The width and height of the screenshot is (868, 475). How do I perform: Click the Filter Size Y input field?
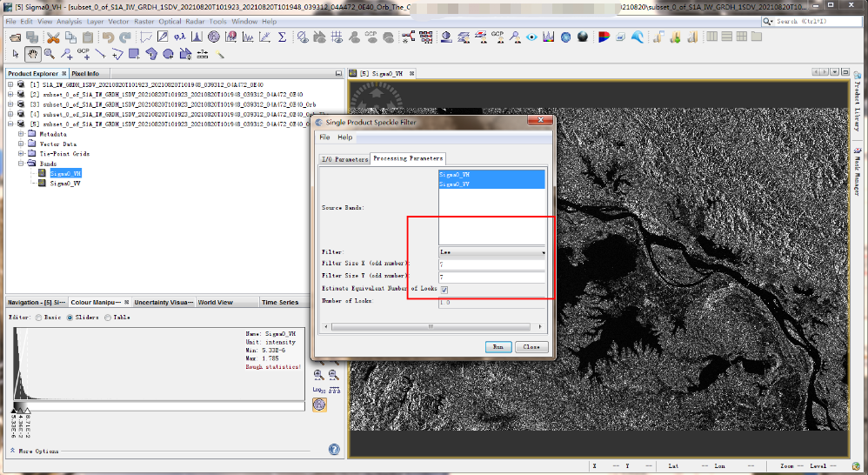492,277
